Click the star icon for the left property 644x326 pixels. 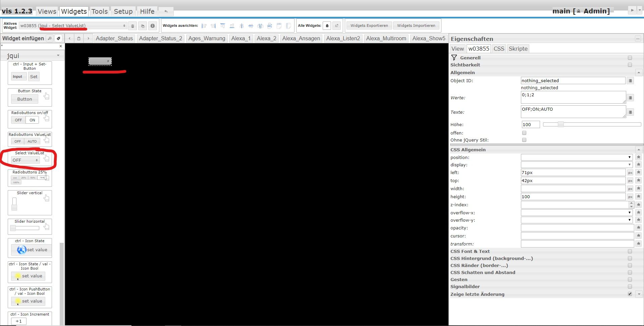pos(639,173)
